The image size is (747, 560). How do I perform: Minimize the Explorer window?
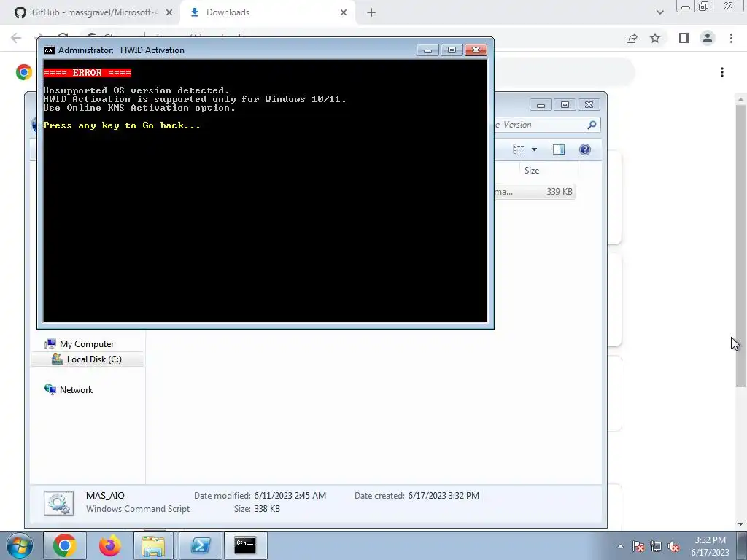541,105
